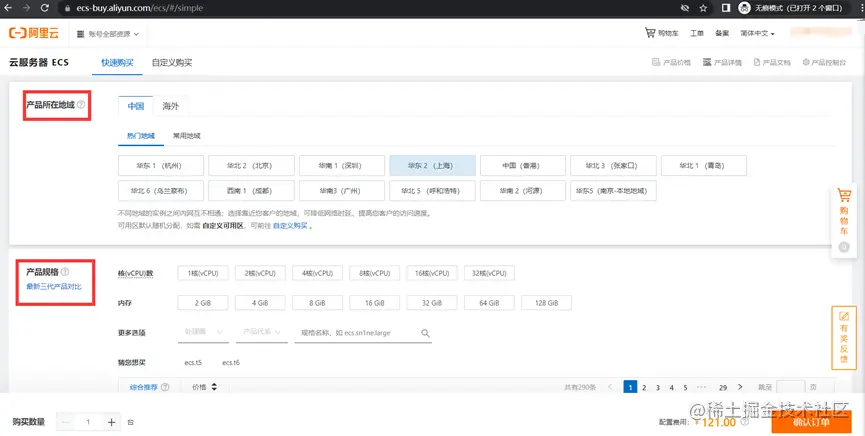Open 产品详情 link
865x436 pixels.
pos(722,62)
